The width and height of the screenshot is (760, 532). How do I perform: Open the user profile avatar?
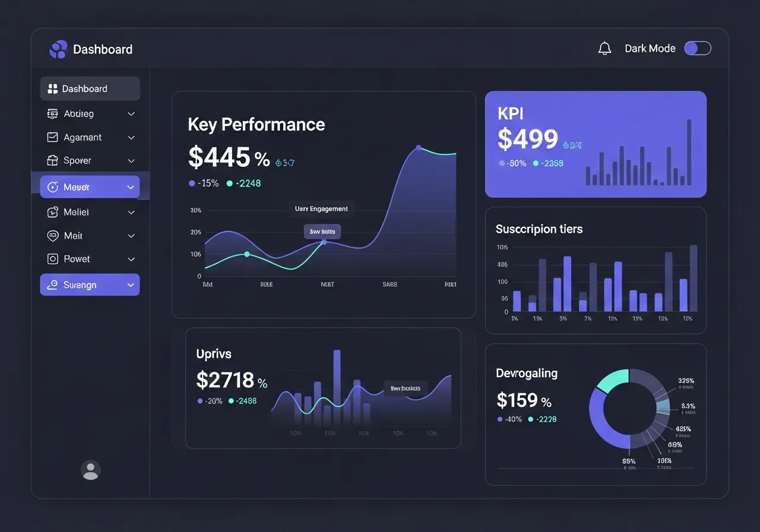click(x=90, y=470)
